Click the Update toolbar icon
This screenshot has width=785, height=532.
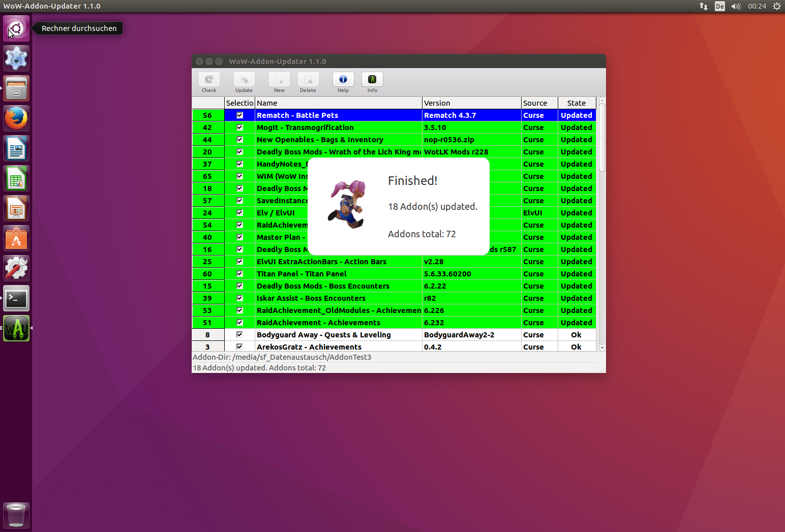coord(244,80)
